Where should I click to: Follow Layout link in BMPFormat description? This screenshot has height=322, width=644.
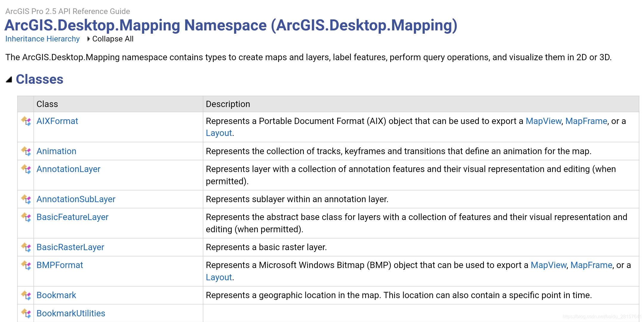coord(219,277)
